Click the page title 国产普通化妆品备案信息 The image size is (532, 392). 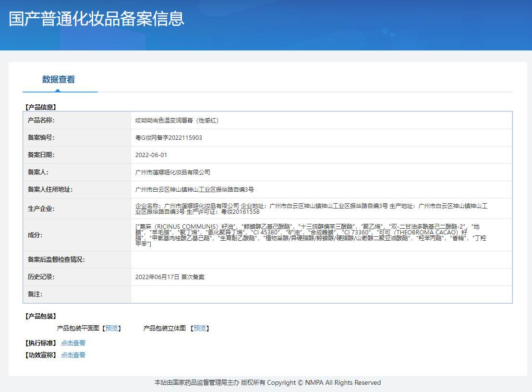[97, 18]
